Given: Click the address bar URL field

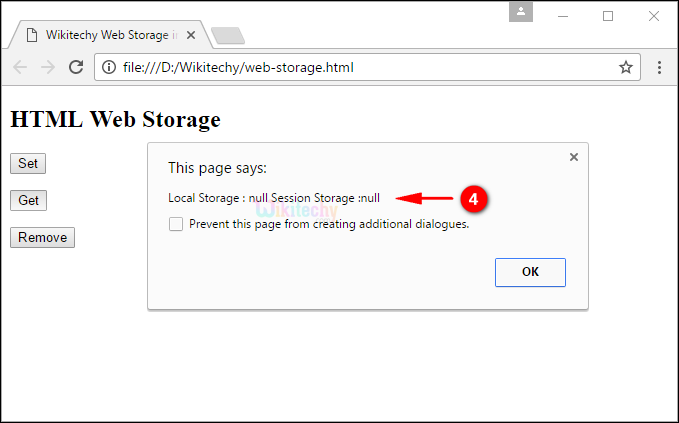Looking at the screenshot, I should pyautogui.click(x=360, y=68).
